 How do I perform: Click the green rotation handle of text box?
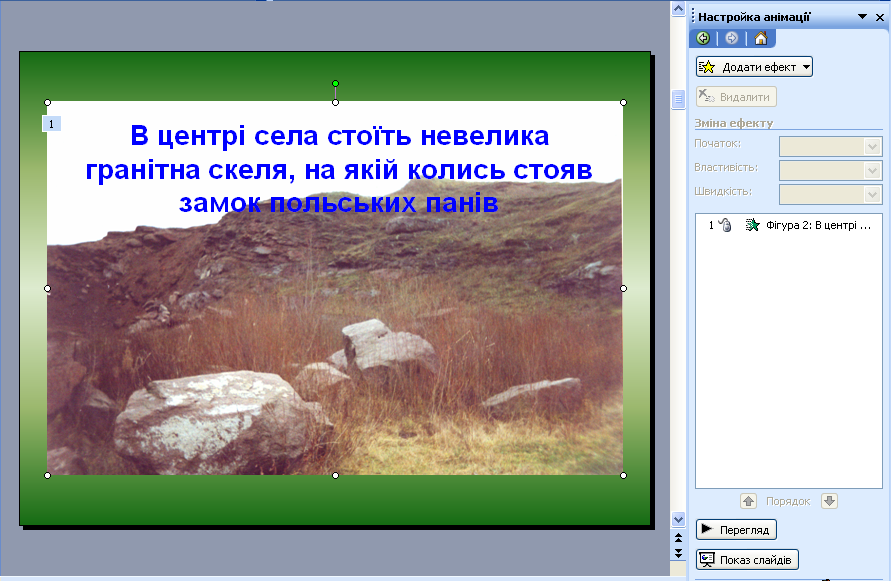(335, 84)
